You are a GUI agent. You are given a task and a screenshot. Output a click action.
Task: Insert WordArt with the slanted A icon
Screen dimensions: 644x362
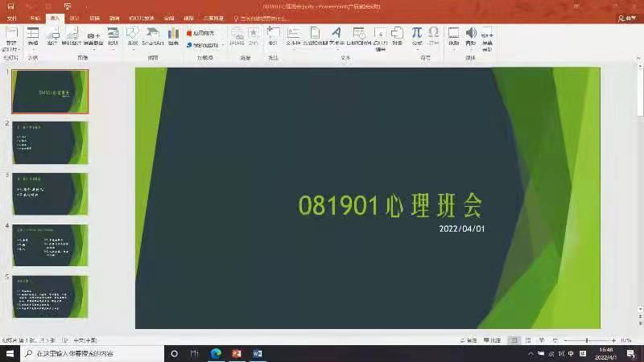pos(337,37)
